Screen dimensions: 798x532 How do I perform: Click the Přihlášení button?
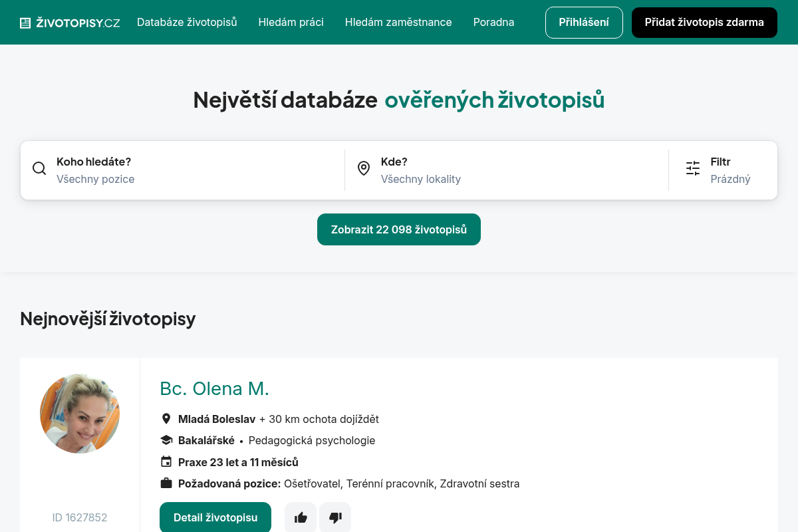pyautogui.click(x=584, y=23)
